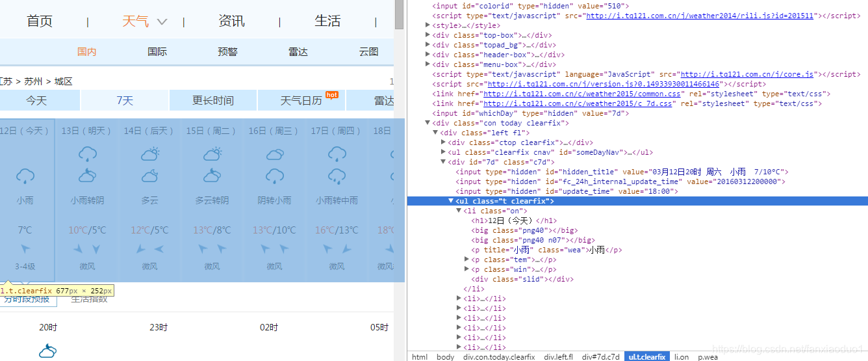Image resolution: width=868 pixels, height=361 pixels.
Task: Select div.con.today.clearfix in breadcrumb bar
Action: click(x=499, y=357)
